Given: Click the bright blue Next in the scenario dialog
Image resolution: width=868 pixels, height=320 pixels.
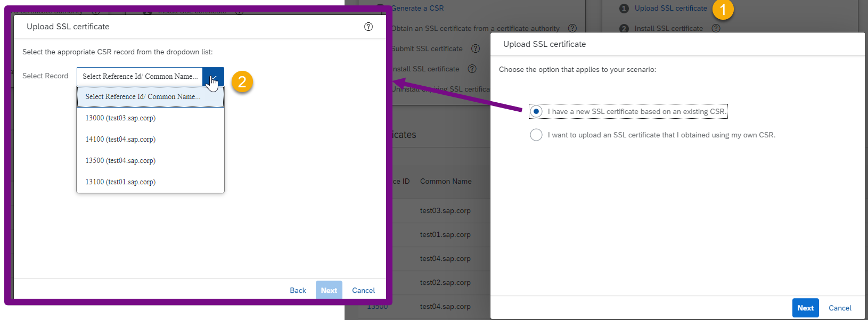Looking at the screenshot, I should (806, 308).
